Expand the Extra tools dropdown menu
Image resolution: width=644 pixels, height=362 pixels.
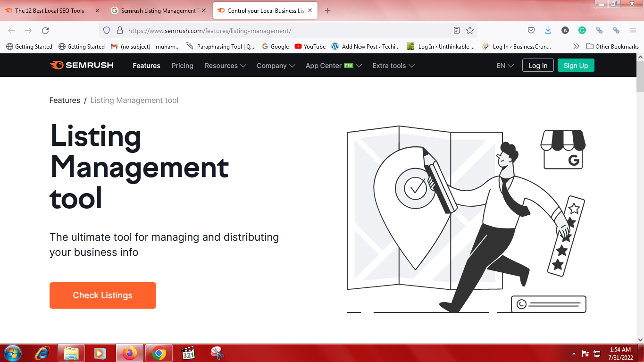(393, 66)
